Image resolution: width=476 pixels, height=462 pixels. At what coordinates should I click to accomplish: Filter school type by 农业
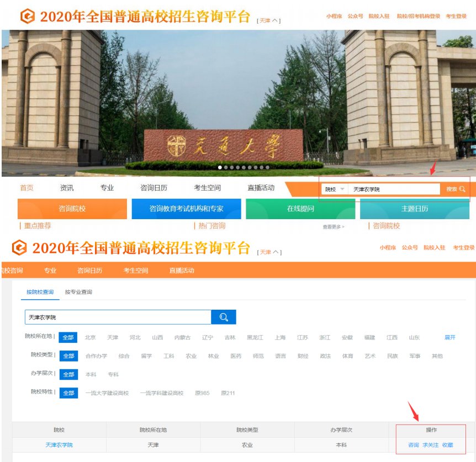[x=191, y=356]
